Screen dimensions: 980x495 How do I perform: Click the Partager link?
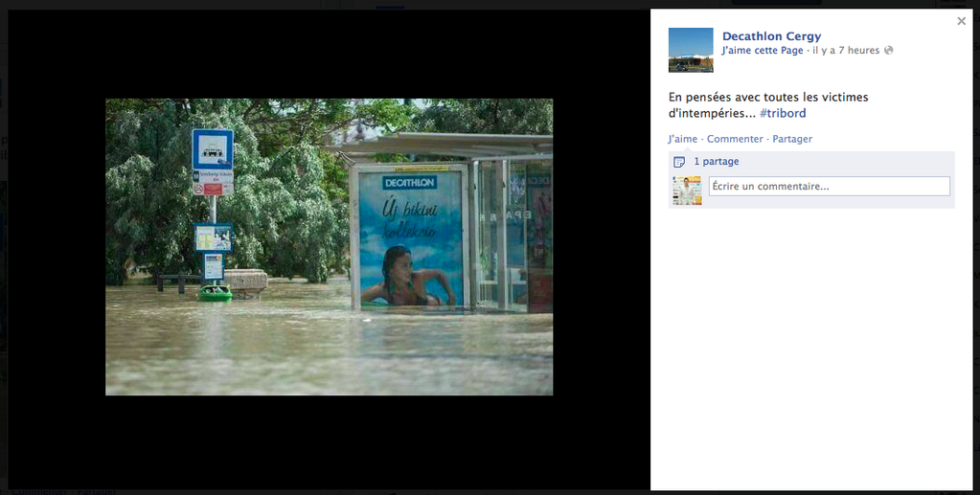click(792, 139)
